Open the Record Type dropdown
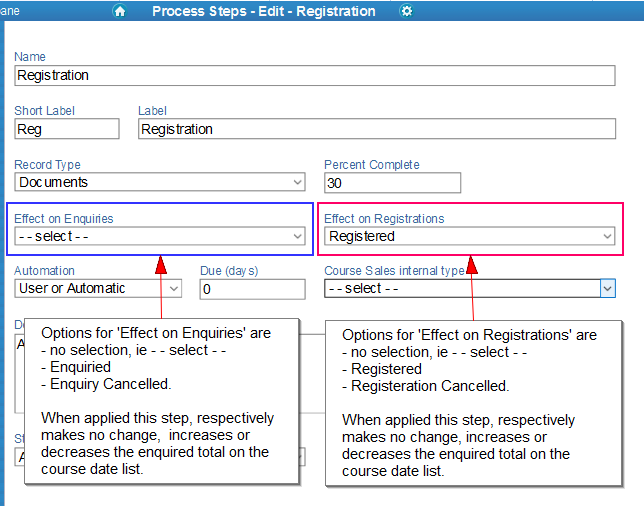The image size is (644, 506). pyautogui.click(x=160, y=182)
